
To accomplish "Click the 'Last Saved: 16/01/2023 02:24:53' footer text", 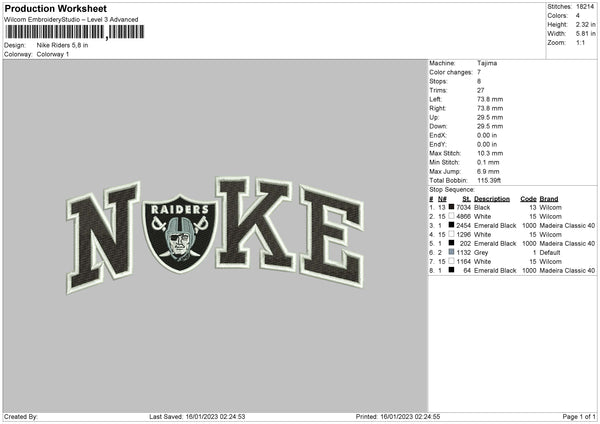I will [197, 417].
